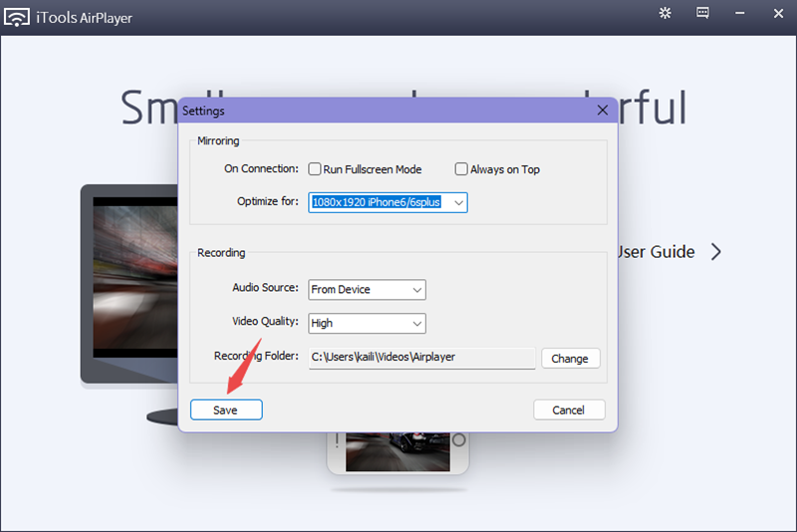Cancel the Settings dialog
Viewport: 797px width, 532px height.
pyautogui.click(x=569, y=409)
